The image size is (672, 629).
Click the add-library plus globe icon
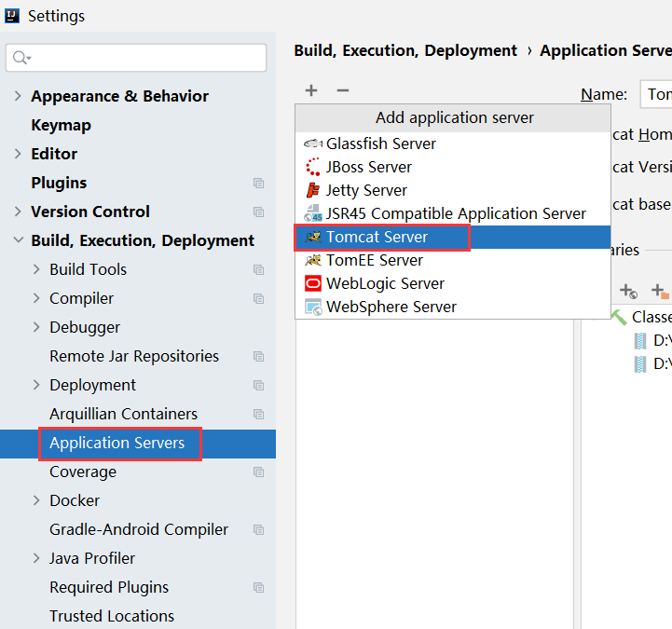pos(629,291)
